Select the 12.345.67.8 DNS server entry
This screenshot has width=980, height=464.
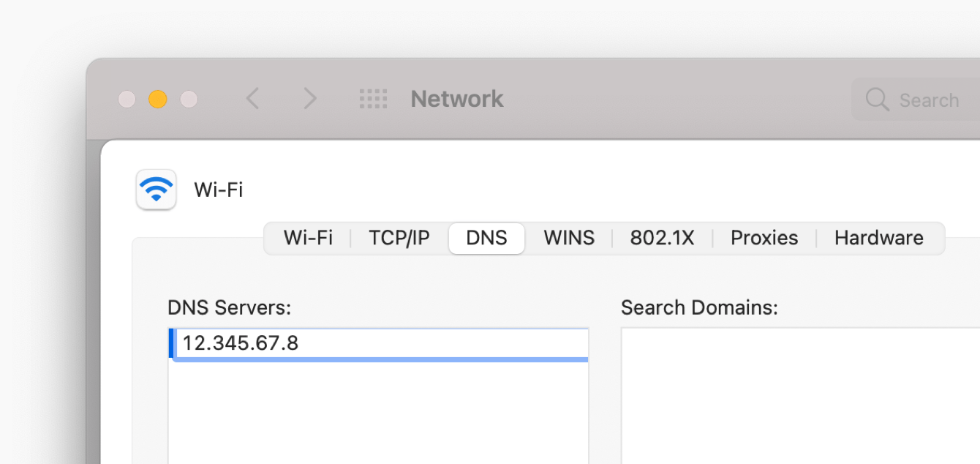(x=241, y=343)
